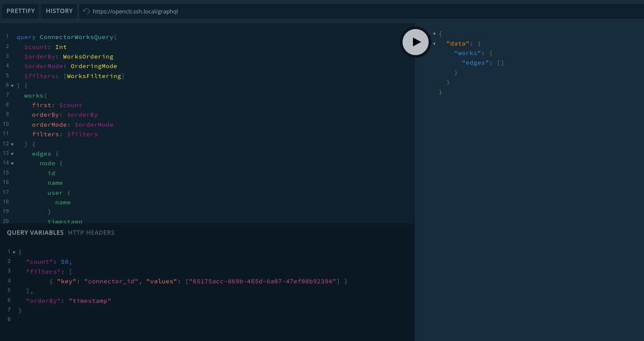Click the PRETTIFY button
Screen dimensions: 644x341
pyautogui.click(x=21, y=11)
